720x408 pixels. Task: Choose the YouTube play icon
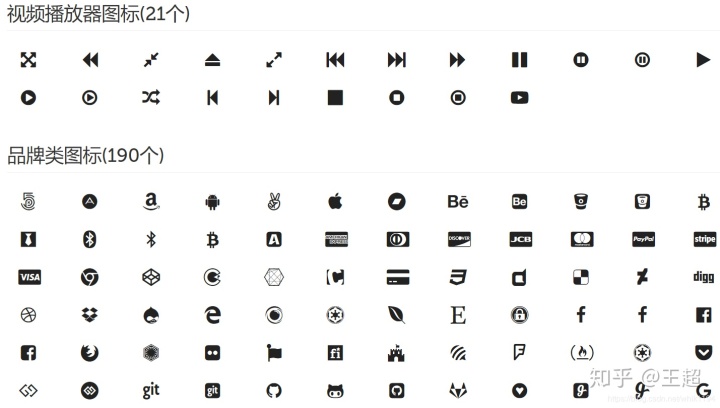[519, 97]
